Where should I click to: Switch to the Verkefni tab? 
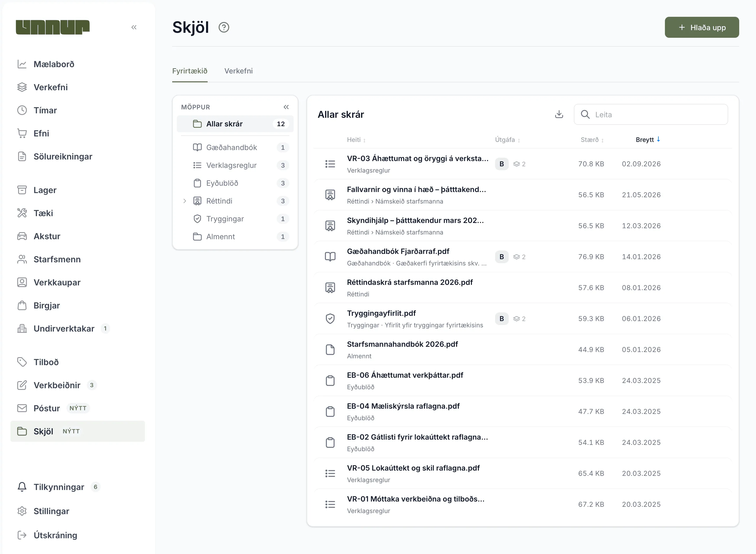(239, 71)
